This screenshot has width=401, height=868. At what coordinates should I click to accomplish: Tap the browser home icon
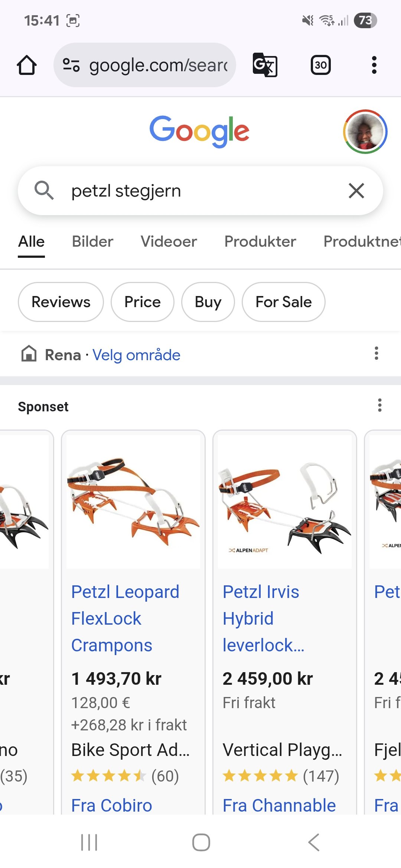[27, 65]
